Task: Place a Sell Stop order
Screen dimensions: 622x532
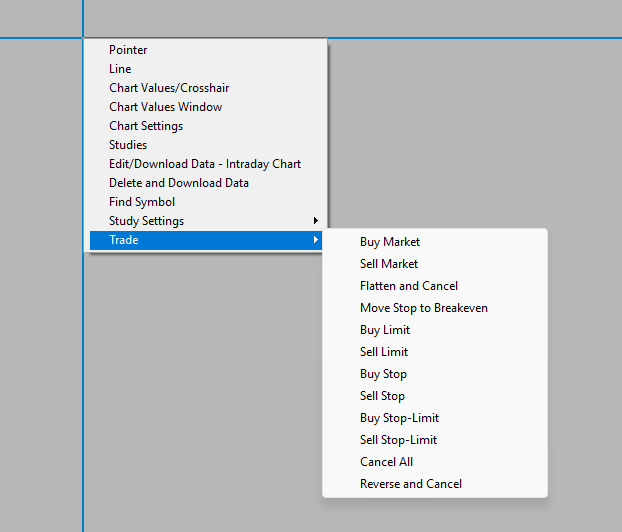Action: point(383,396)
